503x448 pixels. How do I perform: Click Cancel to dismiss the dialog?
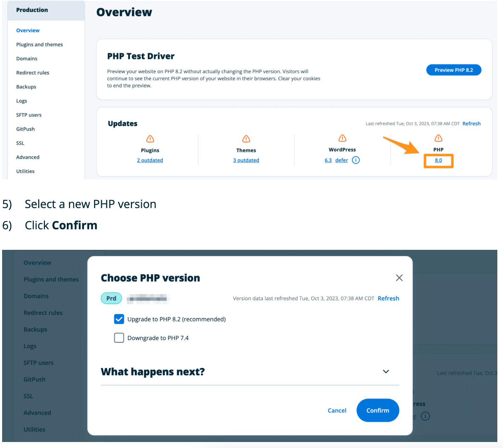[x=337, y=410]
